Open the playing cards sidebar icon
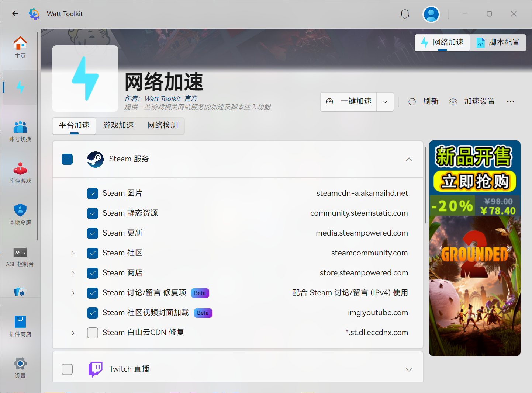This screenshot has height=393, width=532. pyautogui.click(x=20, y=292)
